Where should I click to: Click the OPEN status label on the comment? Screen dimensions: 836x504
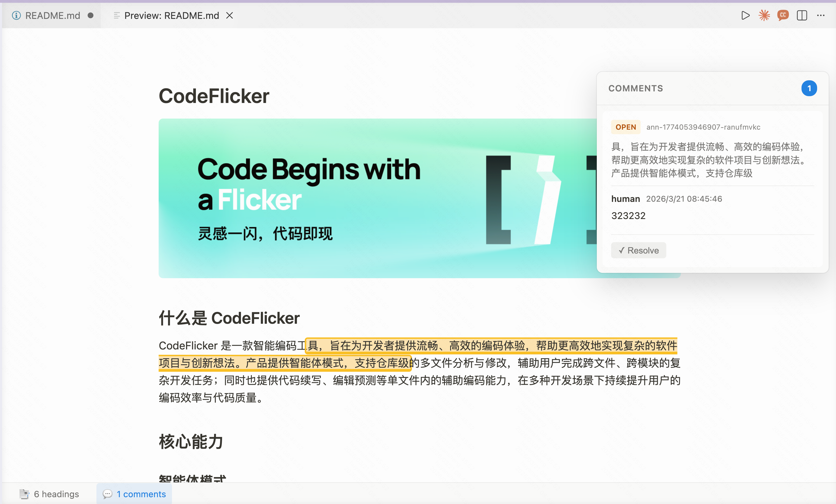626,127
